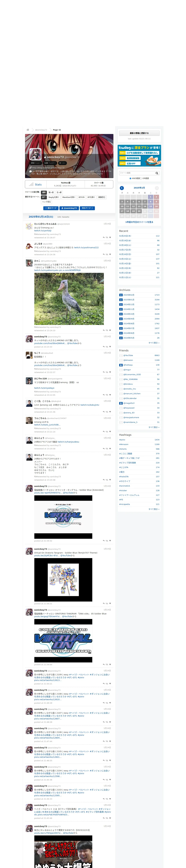The height and width of the screenshot is (868, 186).
Task: Open the 2024年10月 archive list icon
Action: 121,314
